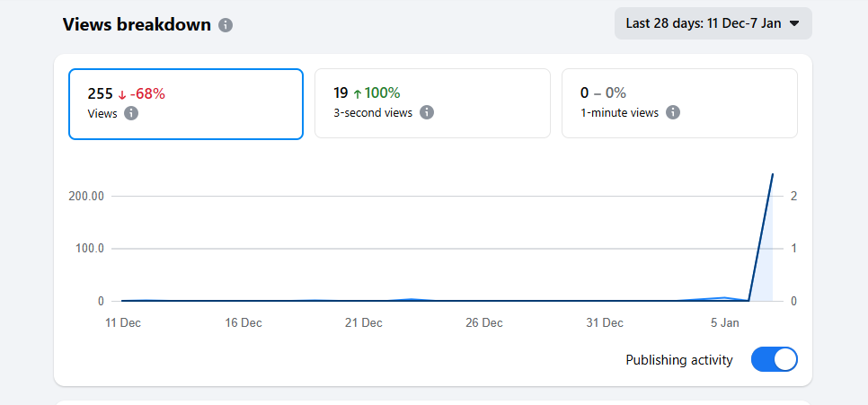This screenshot has height=405, width=868.
Task: Click the 21 Dec label on the x-axis
Action: tap(364, 323)
